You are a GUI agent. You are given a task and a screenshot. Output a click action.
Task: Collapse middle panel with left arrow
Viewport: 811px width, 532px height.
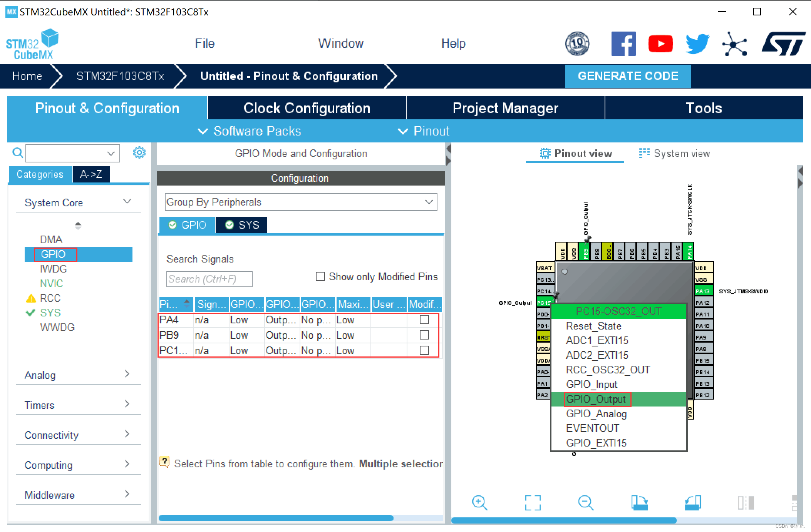448,148
